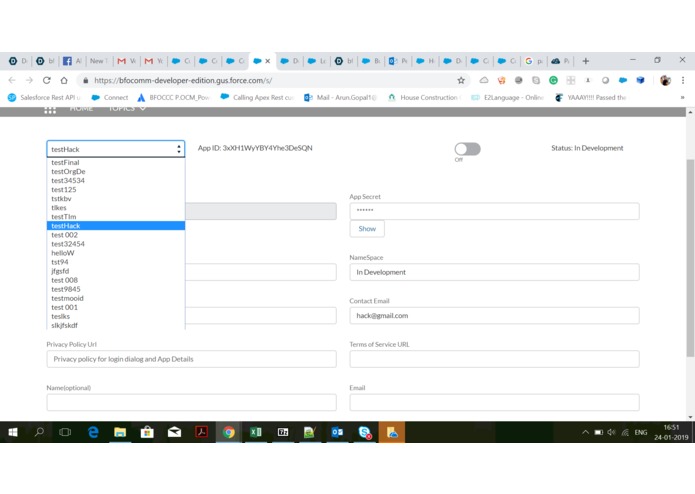Pick tstkbv from the dropdown options
695x494 pixels.
click(116, 198)
